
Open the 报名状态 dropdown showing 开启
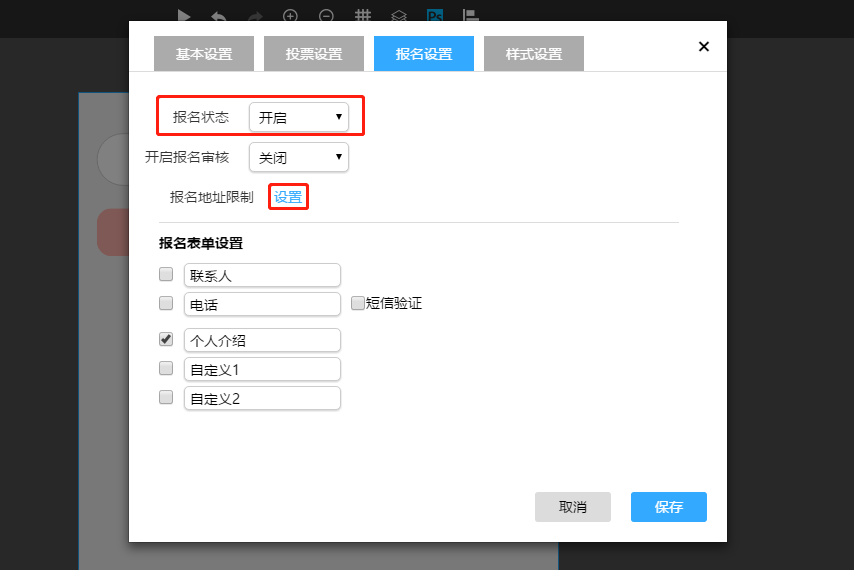[x=299, y=117]
